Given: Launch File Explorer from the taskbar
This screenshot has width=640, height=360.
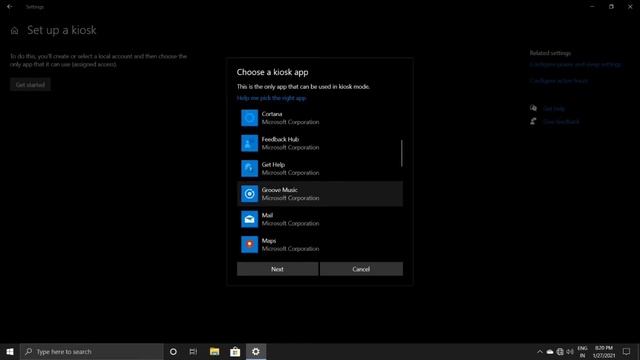Looking at the screenshot, I should point(215,351).
